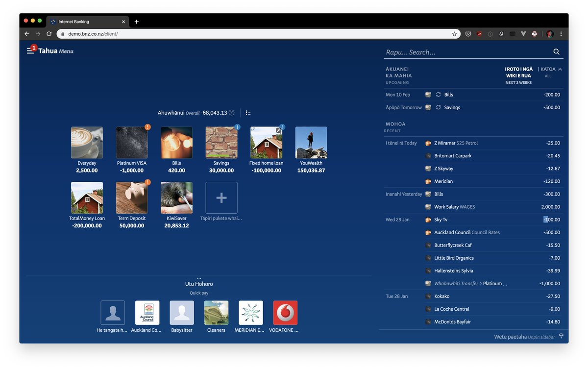
Task: Click the pin icon beside Unpin sidebar
Action: pyautogui.click(x=561, y=336)
